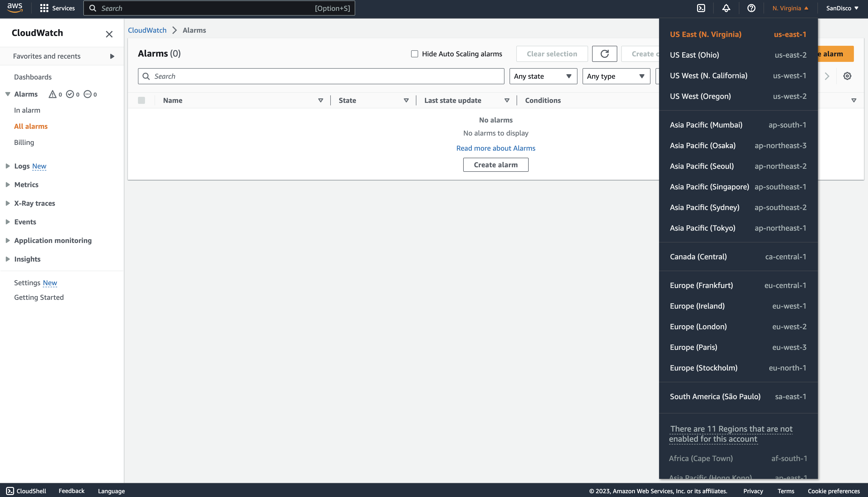Image resolution: width=868 pixels, height=497 pixels.
Task: Click the refresh alarms button
Action: tap(604, 54)
